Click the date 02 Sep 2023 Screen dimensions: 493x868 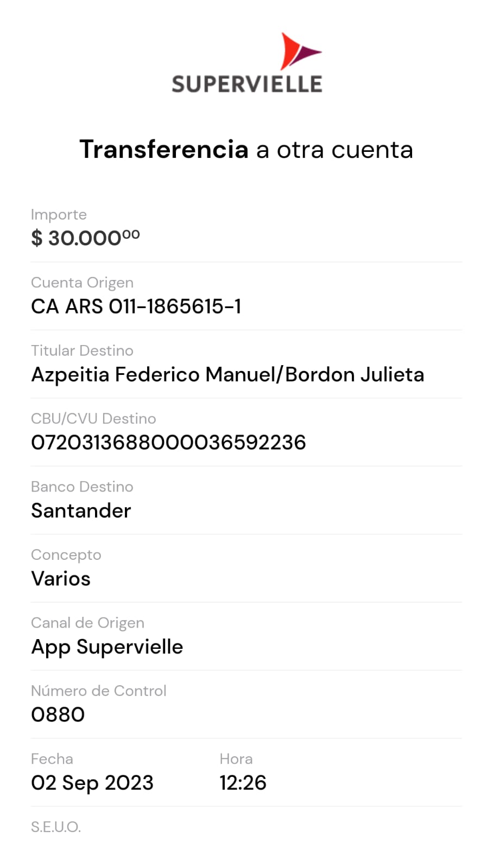92,783
